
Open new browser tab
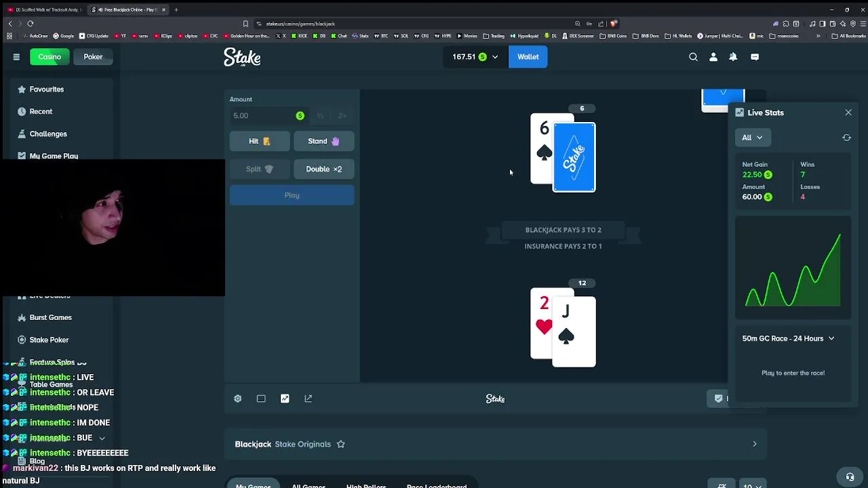pyautogui.click(x=176, y=9)
